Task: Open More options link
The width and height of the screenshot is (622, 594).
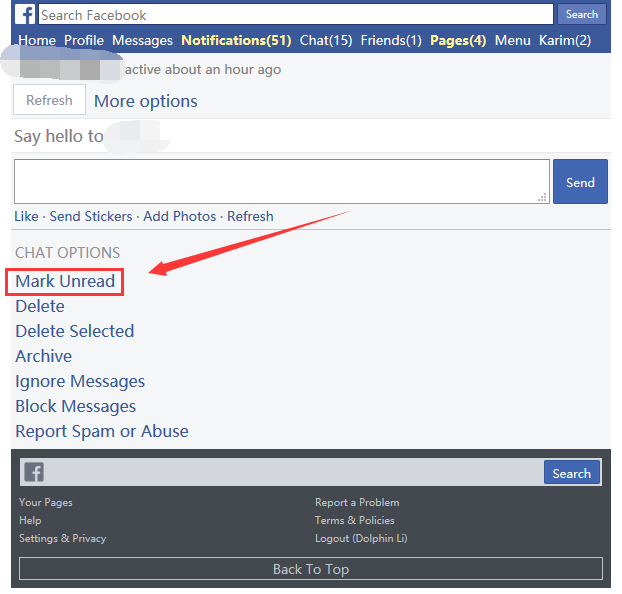Action: coord(146,101)
